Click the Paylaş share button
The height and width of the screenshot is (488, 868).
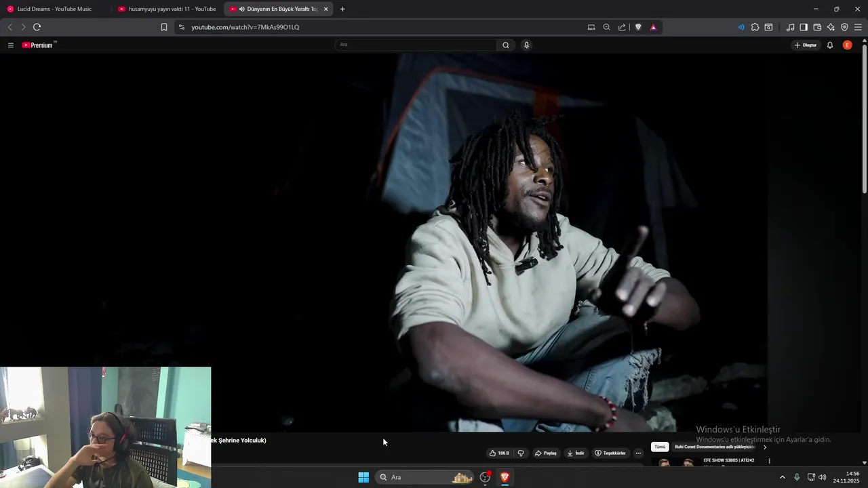click(x=546, y=453)
